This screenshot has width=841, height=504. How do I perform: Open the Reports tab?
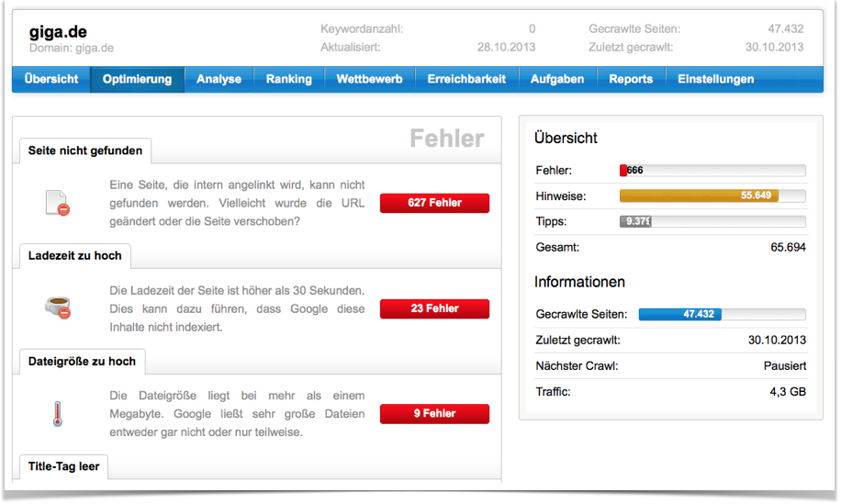coord(631,79)
